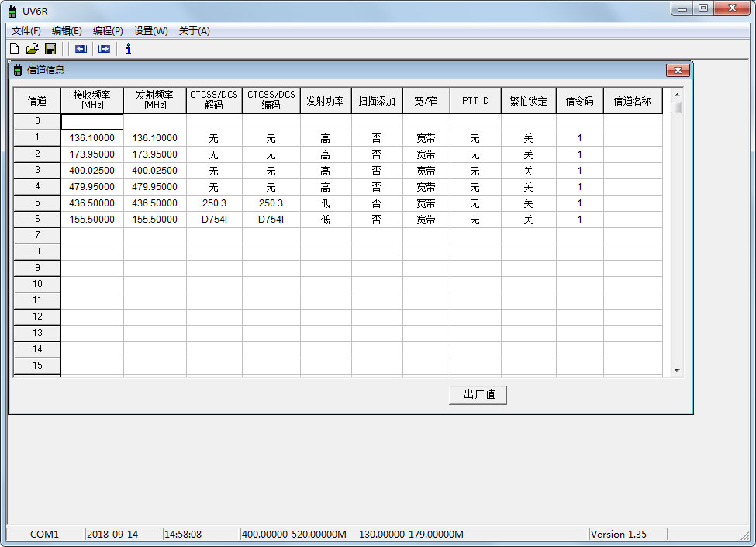756x547 pixels.
Task: Click transmit frequency 173.95000 in channel 2
Action: coord(155,154)
